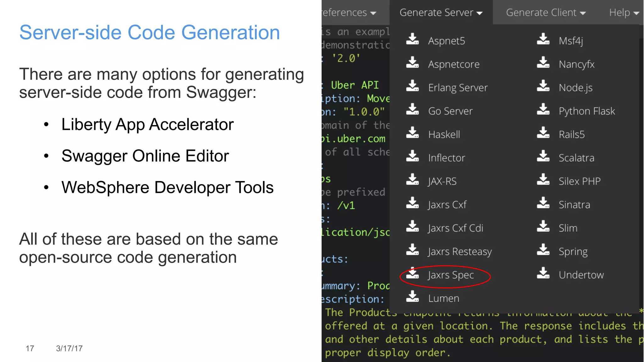Click the 'WebSphere Developer Tools' bullet text
Screen dimensions: 644x362
(x=168, y=188)
